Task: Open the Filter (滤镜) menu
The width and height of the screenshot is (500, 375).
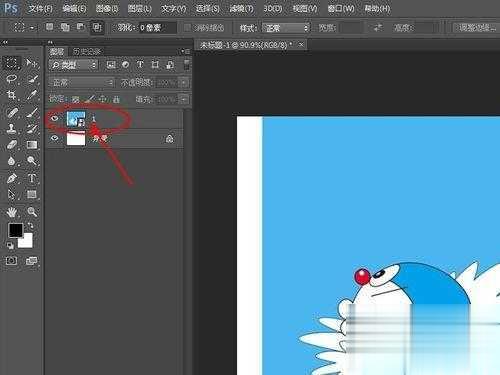Action: click(x=241, y=8)
